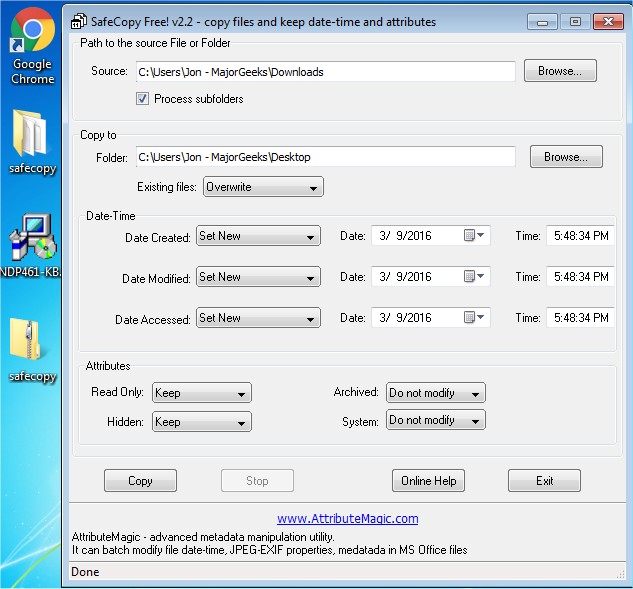Click the Date Accessed time field
The height and width of the screenshot is (589, 633).
click(581, 318)
